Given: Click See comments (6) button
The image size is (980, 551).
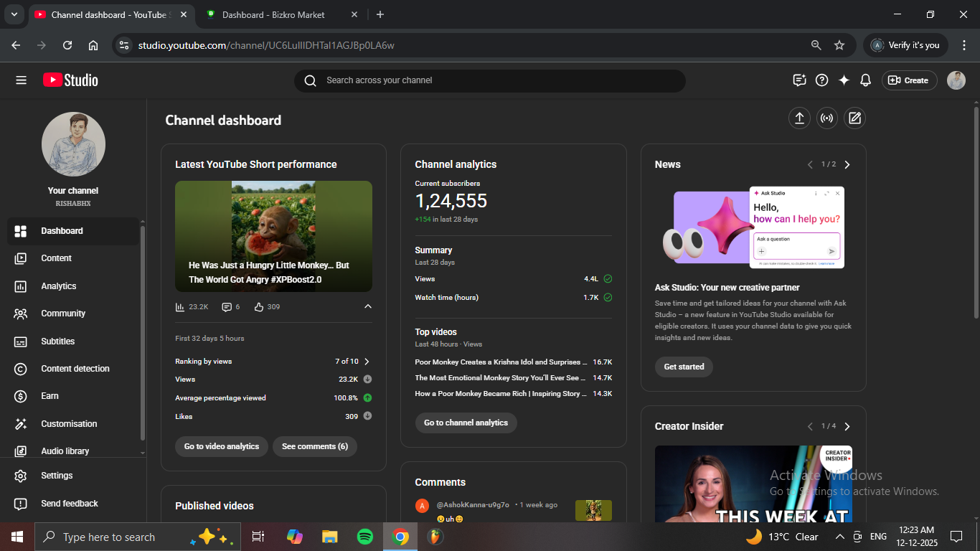Looking at the screenshot, I should point(314,446).
